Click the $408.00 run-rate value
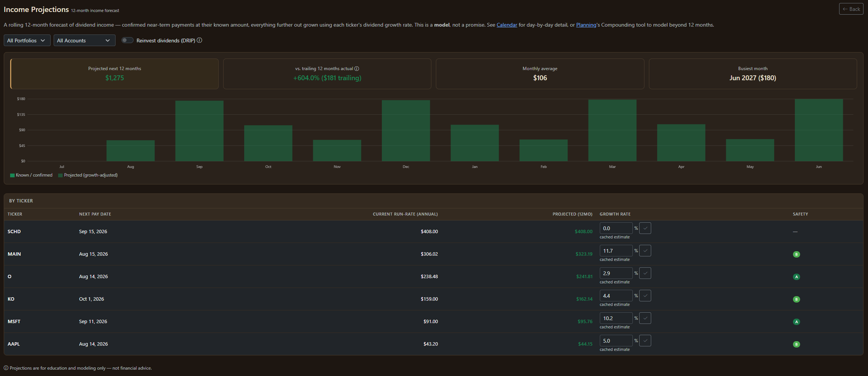 (x=429, y=232)
